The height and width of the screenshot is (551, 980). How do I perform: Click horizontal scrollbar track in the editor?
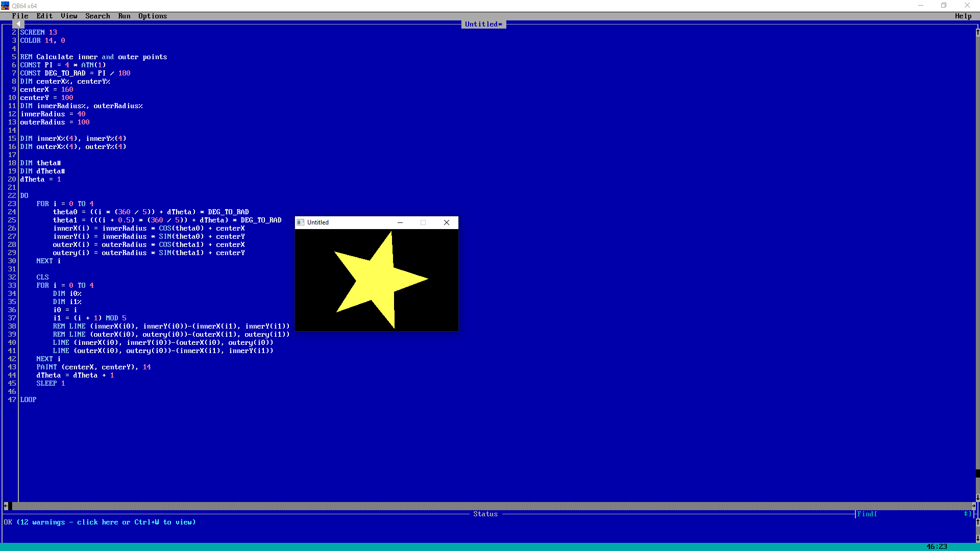(490, 506)
